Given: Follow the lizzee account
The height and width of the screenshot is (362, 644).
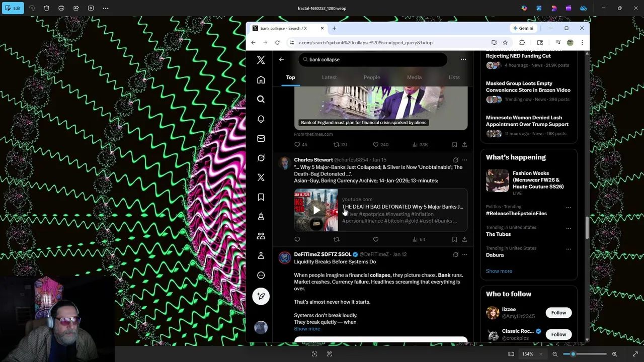Looking at the screenshot, I should point(558,313).
